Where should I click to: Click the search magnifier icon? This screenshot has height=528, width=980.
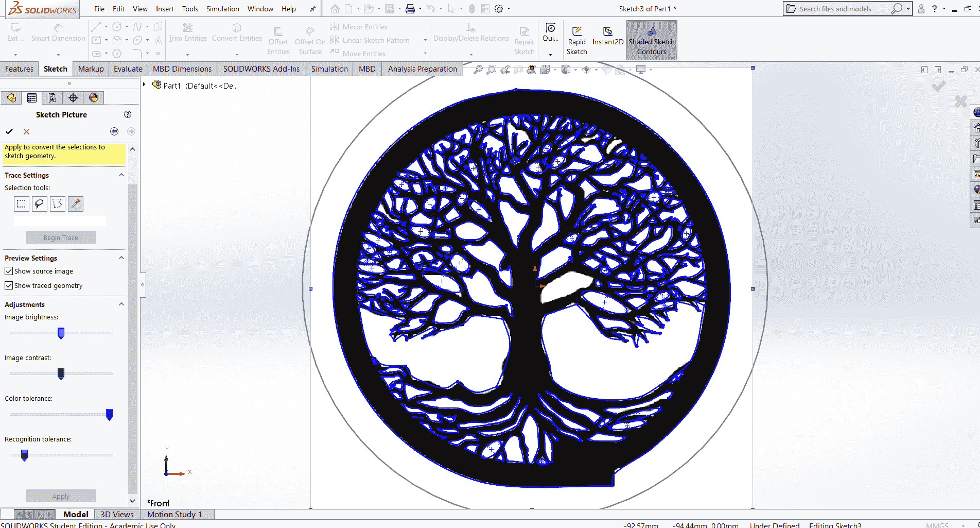coord(897,9)
